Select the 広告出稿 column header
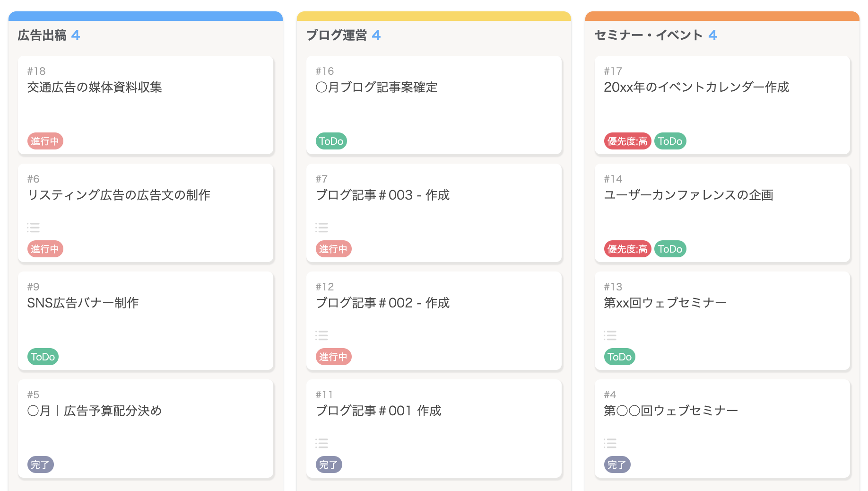Screen dimensions: 868x491 tap(42, 35)
